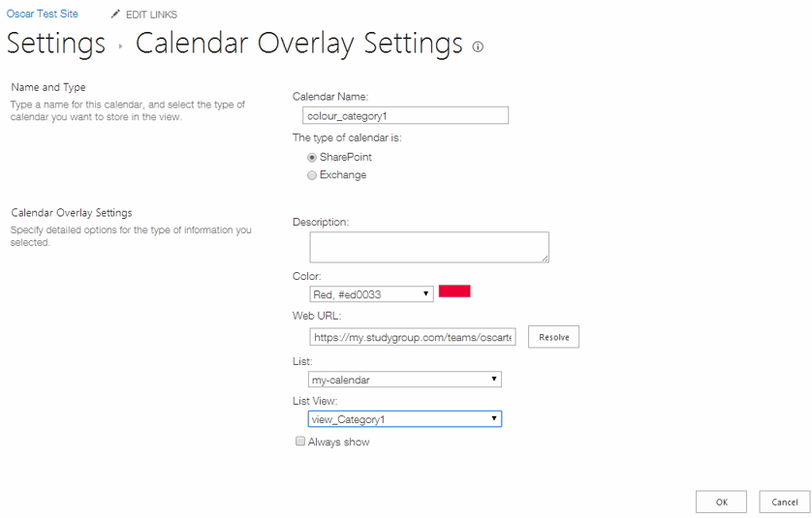Confirm with the OK button
The image size is (812, 518).
tap(721, 502)
